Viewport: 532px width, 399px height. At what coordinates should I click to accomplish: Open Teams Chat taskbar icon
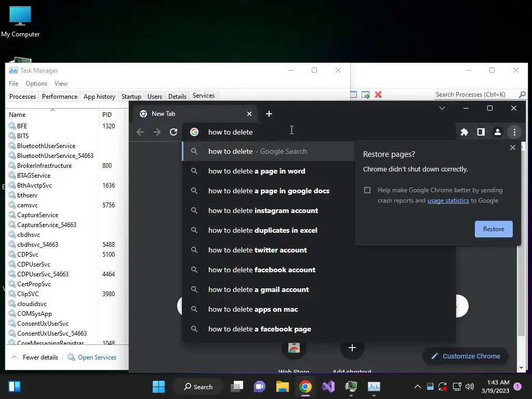tap(260, 387)
